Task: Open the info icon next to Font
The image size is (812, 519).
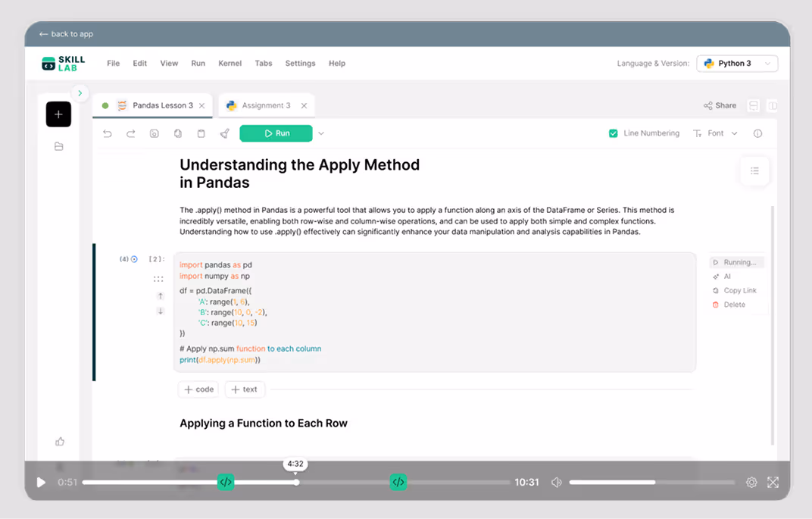Action: click(x=757, y=133)
